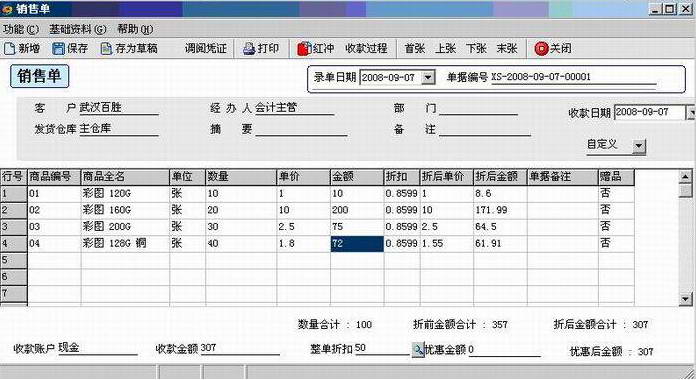Viewport: 696px width, 380px height.
Task: Expand the 收款日期 date dropdown
Action: click(691, 113)
